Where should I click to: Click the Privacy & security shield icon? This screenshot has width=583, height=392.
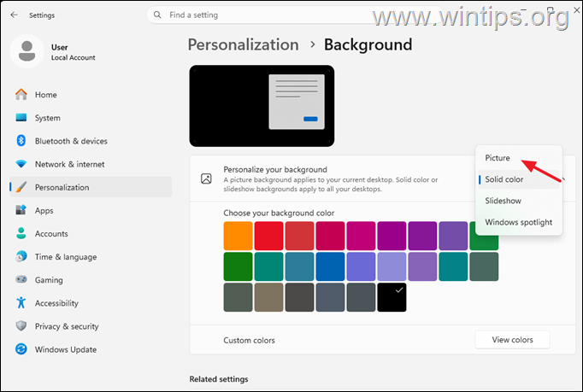[x=21, y=326]
